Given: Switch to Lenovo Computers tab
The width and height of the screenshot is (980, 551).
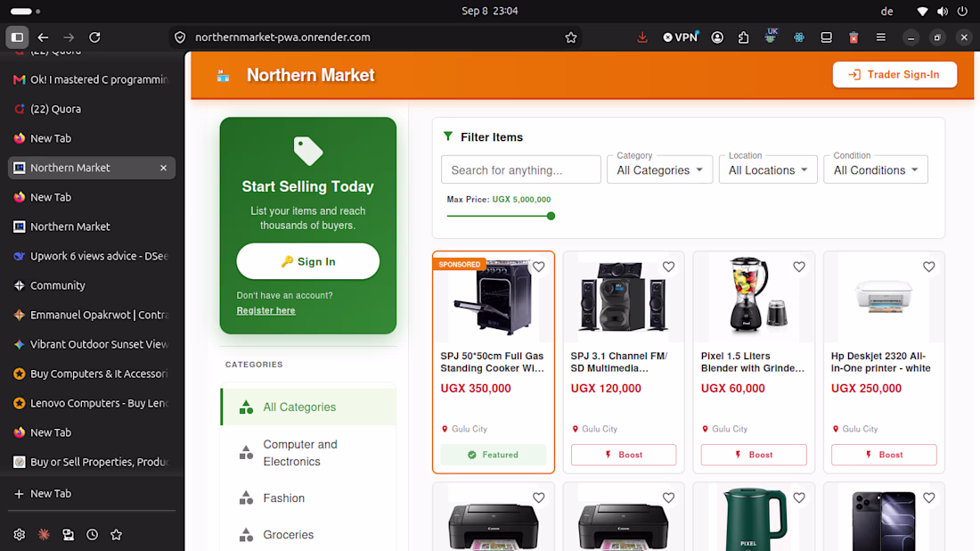Looking at the screenshot, I should click(91, 403).
